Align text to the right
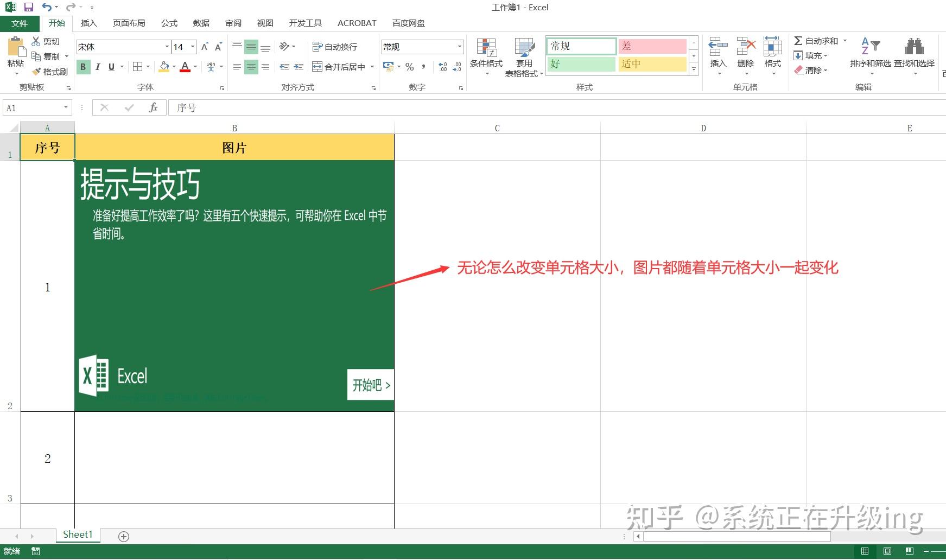The height and width of the screenshot is (560, 946). click(265, 67)
